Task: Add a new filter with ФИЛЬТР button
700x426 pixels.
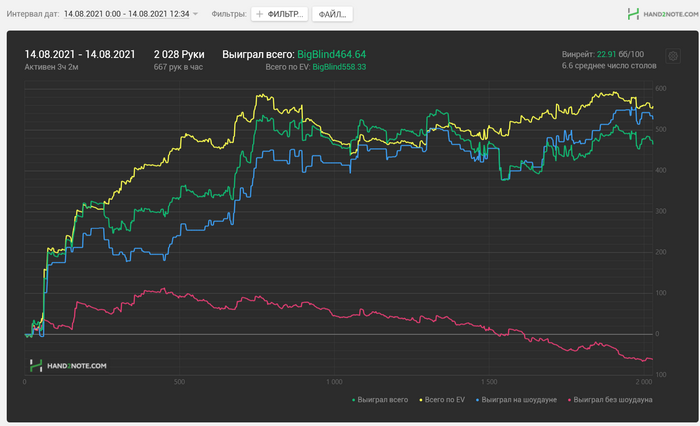Action: coord(279,14)
